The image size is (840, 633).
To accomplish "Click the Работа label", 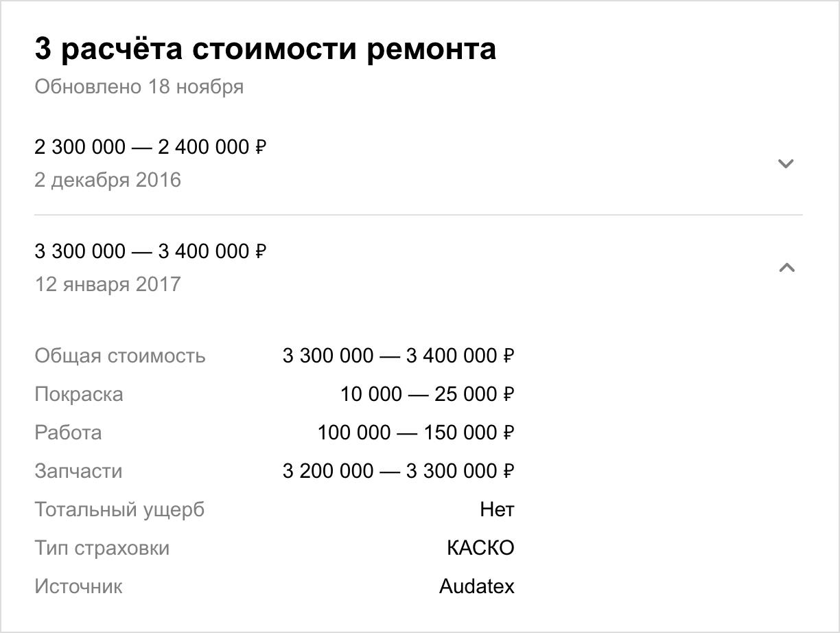I will tap(68, 433).
